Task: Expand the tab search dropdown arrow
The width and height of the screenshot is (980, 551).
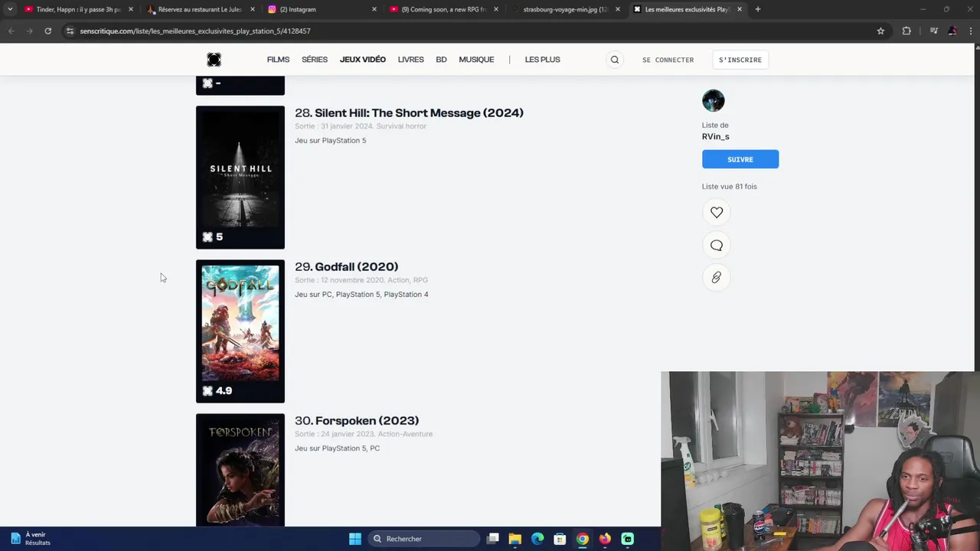Action: click(x=10, y=9)
